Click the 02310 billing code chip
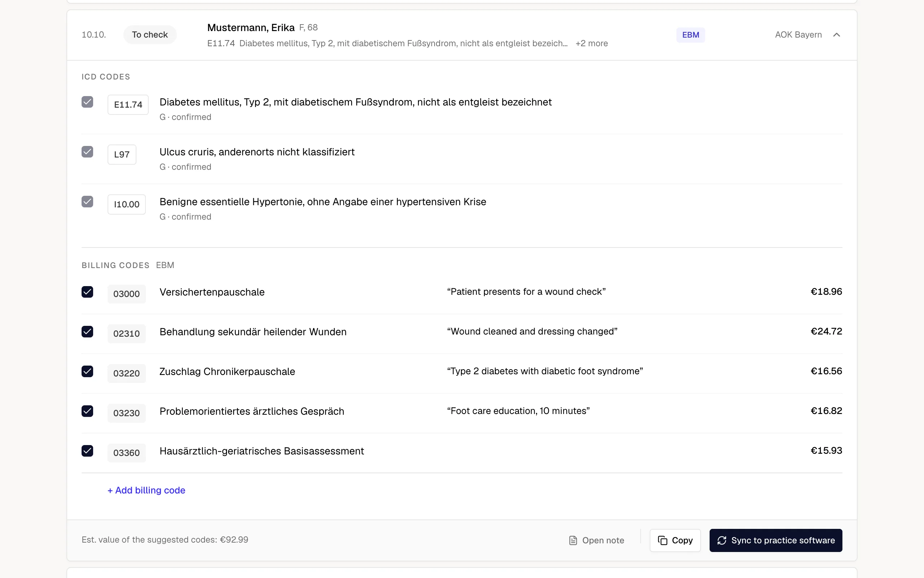 pos(126,333)
